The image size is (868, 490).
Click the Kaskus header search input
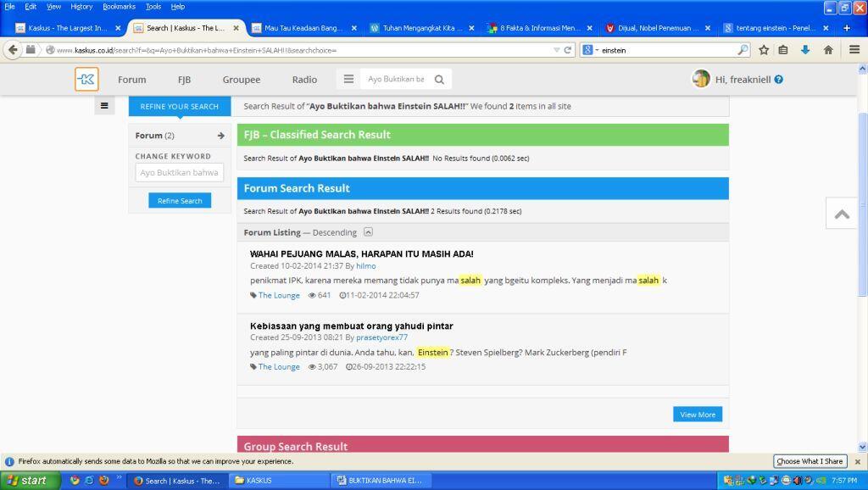tap(396, 79)
